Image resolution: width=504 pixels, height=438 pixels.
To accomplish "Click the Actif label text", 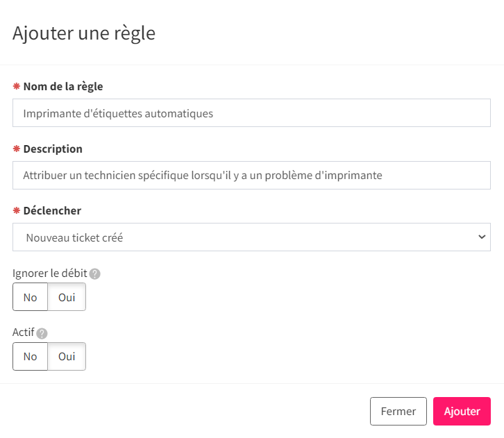I will 24,332.
